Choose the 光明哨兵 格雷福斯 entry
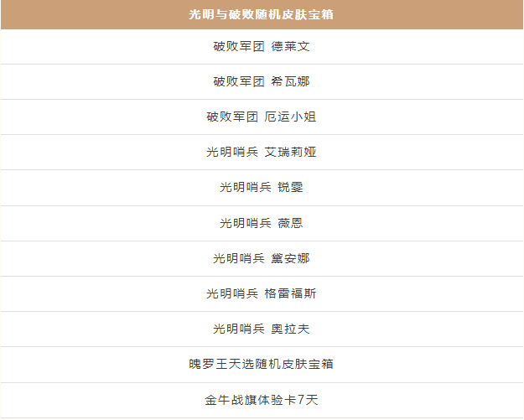This screenshot has width=524, height=420. (x=262, y=293)
